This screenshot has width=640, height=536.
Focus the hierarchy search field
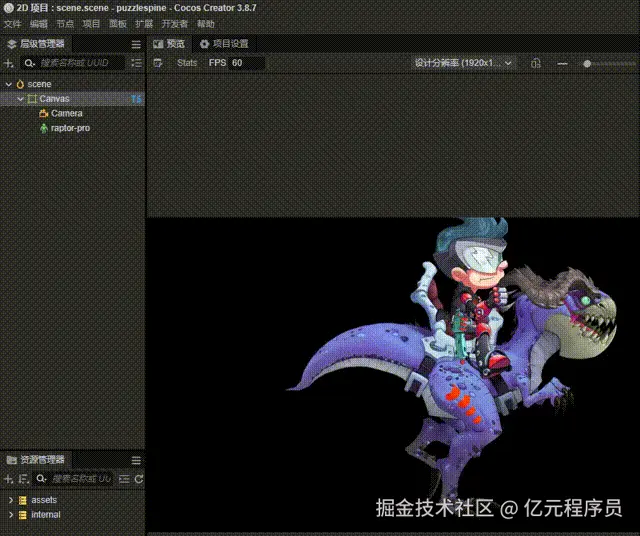[x=82, y=63]
